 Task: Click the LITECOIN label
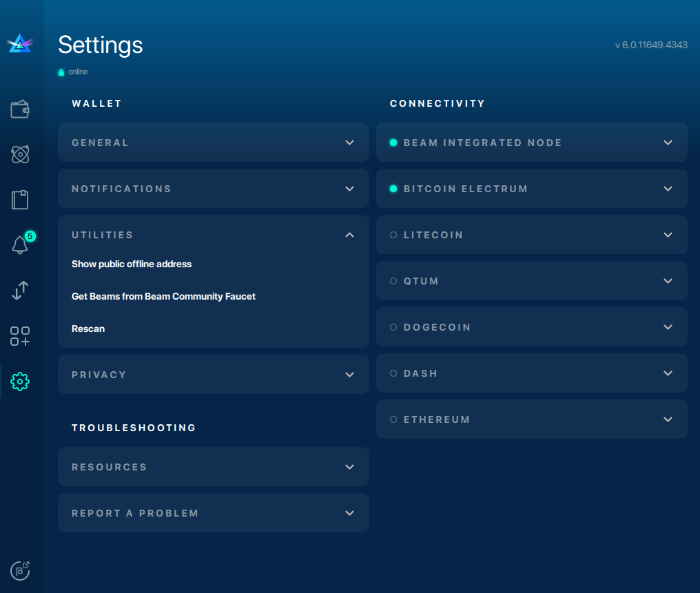(x=433, y=235)
